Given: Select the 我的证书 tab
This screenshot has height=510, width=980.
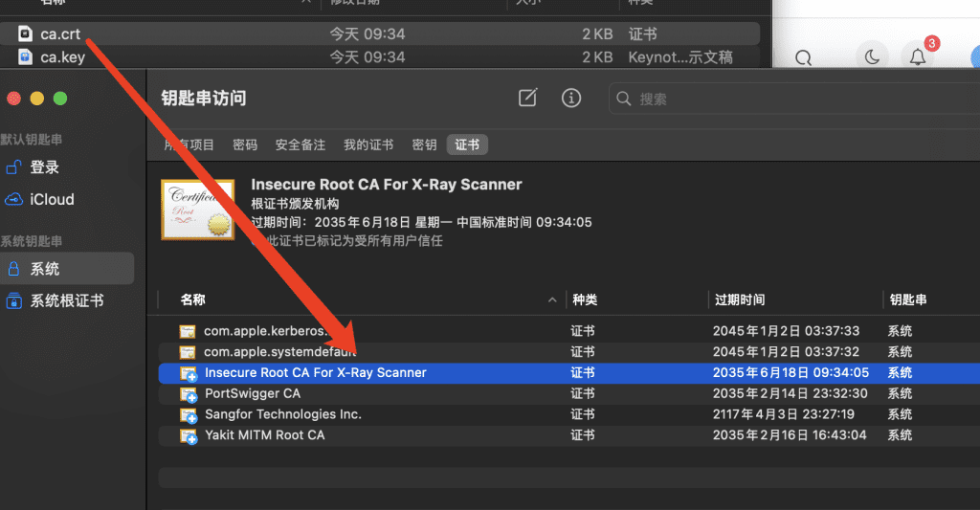Looking at the screenshot, I should click(x=368, y=145).
